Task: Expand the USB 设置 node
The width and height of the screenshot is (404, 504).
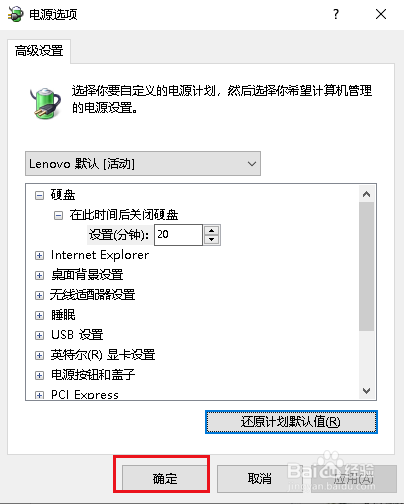Action: (39, 336)
